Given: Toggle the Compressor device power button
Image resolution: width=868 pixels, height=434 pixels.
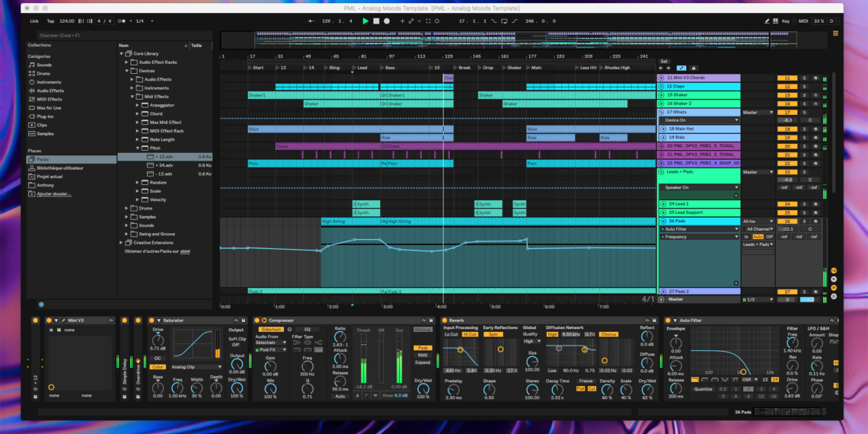Looking at the screenshot, I should point(257,321).
